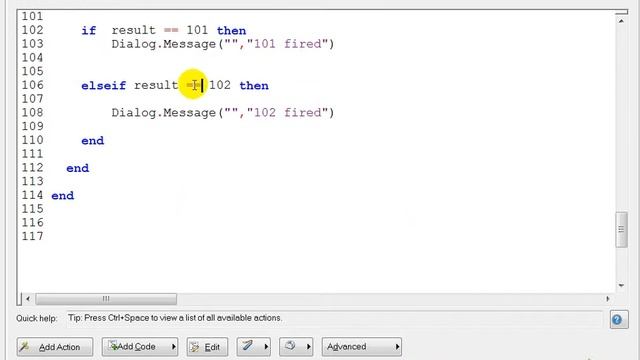640x360 pixels.
Task: Click line number 104 in the gutter
Action: click(32, 58)
